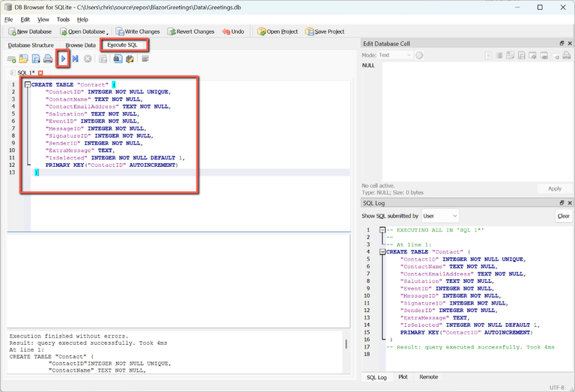The height and width of the screenshot is (392, 575).
Task: Open the Edit Cell Mode dropdown
Action: pos(395,55)
